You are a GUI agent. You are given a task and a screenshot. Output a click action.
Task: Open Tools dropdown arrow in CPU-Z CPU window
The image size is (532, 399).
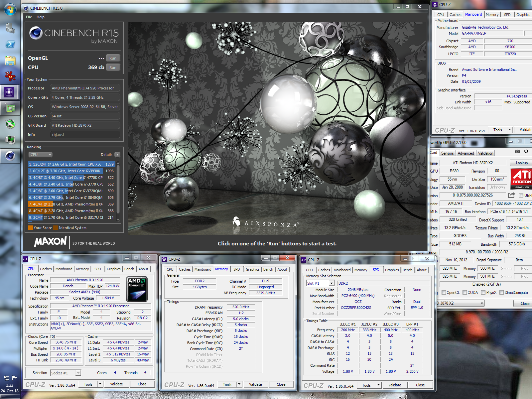pyautogui.click(x=100, y=384)
